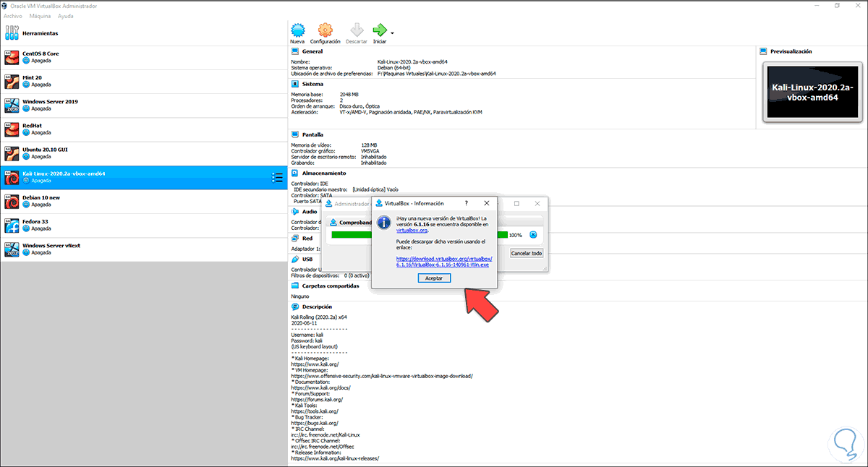Maximize the Administrador progress window

516,203
